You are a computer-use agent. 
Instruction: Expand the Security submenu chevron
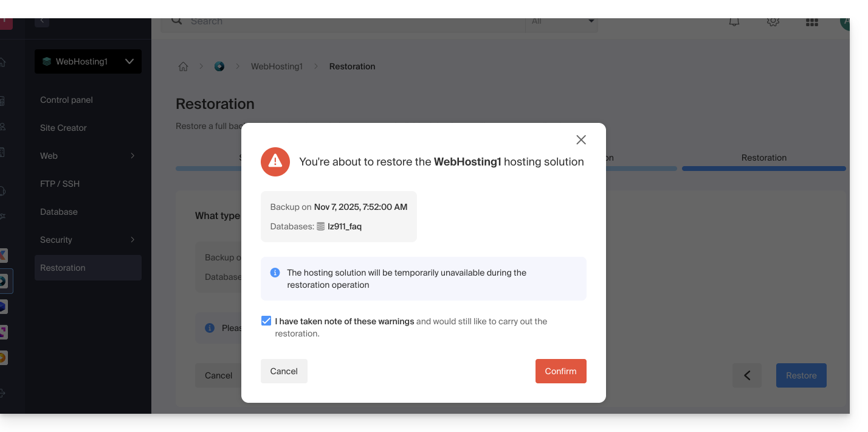click(133, 240)
